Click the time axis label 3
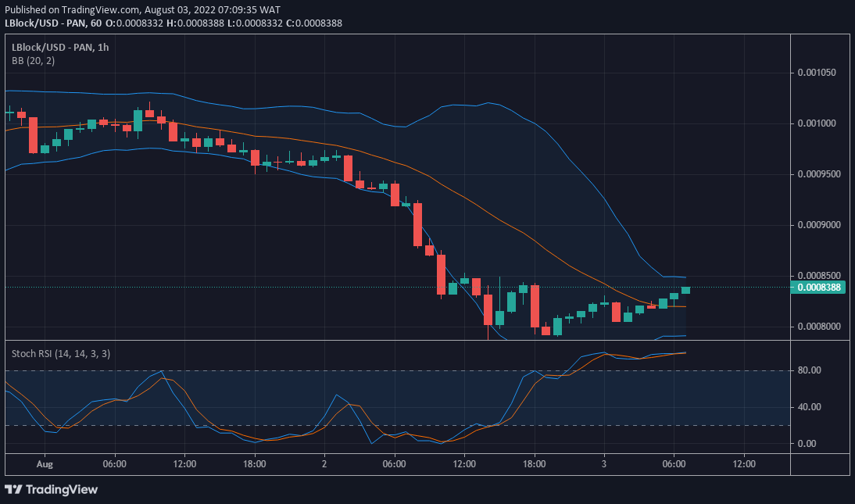 pos(604,464)
